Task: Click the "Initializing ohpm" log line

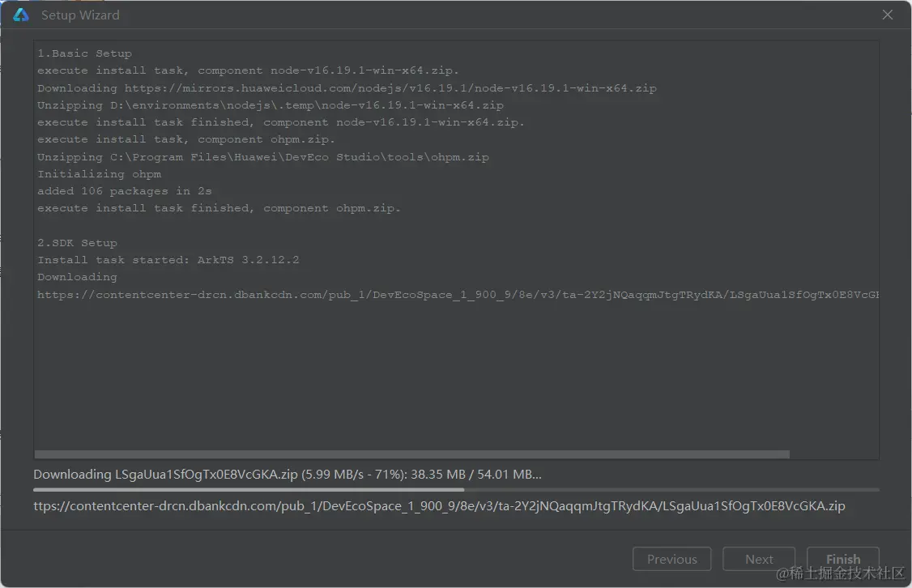Action: pos(100,174)
